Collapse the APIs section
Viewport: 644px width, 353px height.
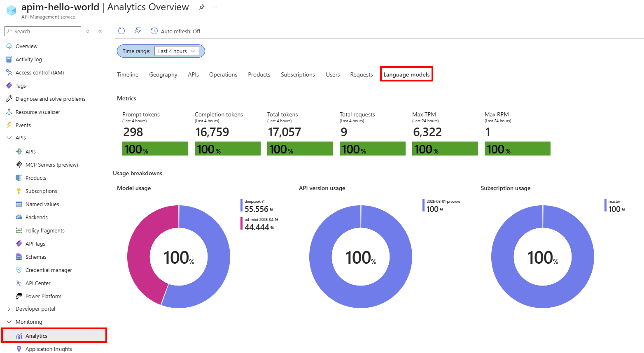point(9,137)
